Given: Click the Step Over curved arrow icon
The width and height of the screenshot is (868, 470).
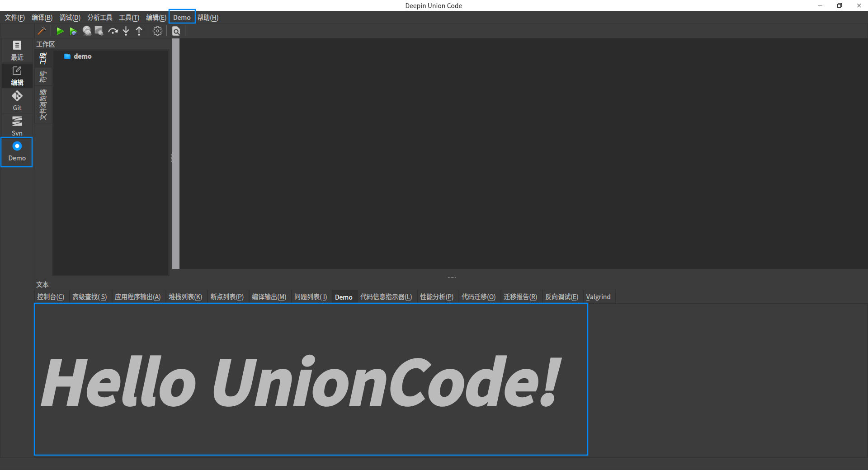Looking at the screenshot, I should click(113, 31).
